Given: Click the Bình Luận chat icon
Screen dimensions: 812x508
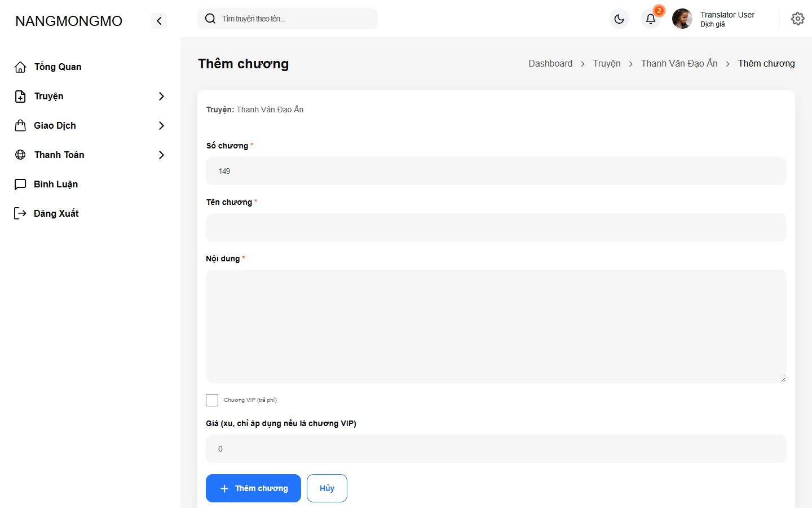Looking at the screenshot, I should click(x=20, y=184).
